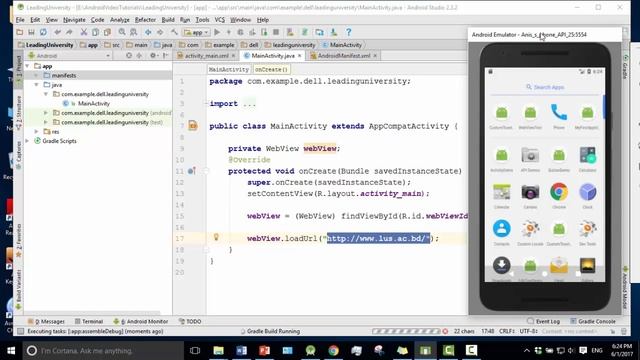Open Chrome in the emulator app drawer
The image size is (640, 360).
tap(559, 196)
